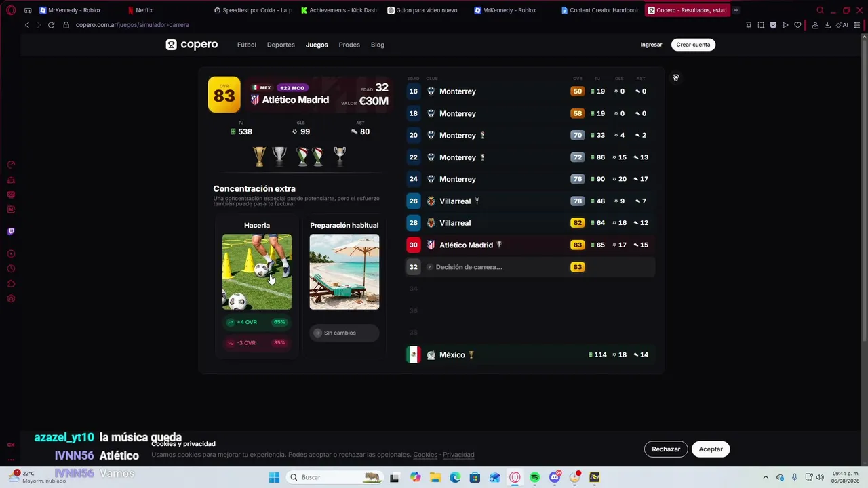Open the Twitch sidebar icon
The width and height of the screenshot is (868, 488).
11,231
